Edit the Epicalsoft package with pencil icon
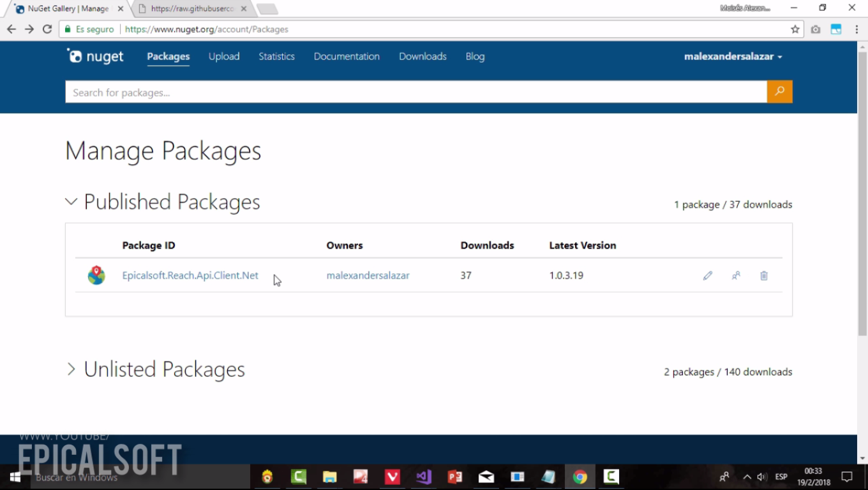Image resolution: width=868 pixels, height=490 pixels. pyautogui.click(x=707, y=275)
